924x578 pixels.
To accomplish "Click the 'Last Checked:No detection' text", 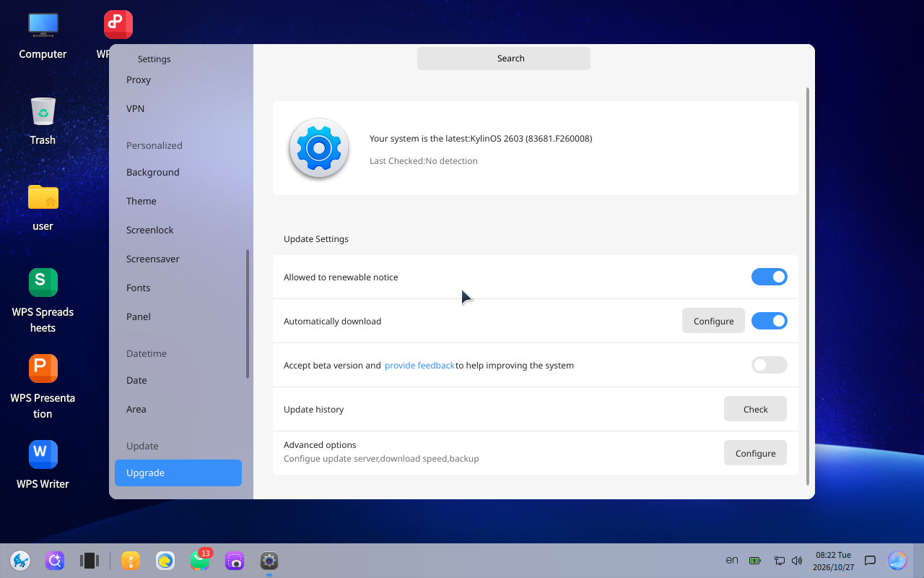I will pyautogui.click(x=424, y=160).
